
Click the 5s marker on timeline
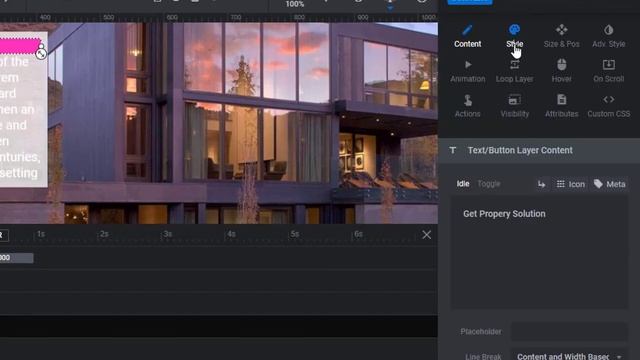(x=295, y=234)
